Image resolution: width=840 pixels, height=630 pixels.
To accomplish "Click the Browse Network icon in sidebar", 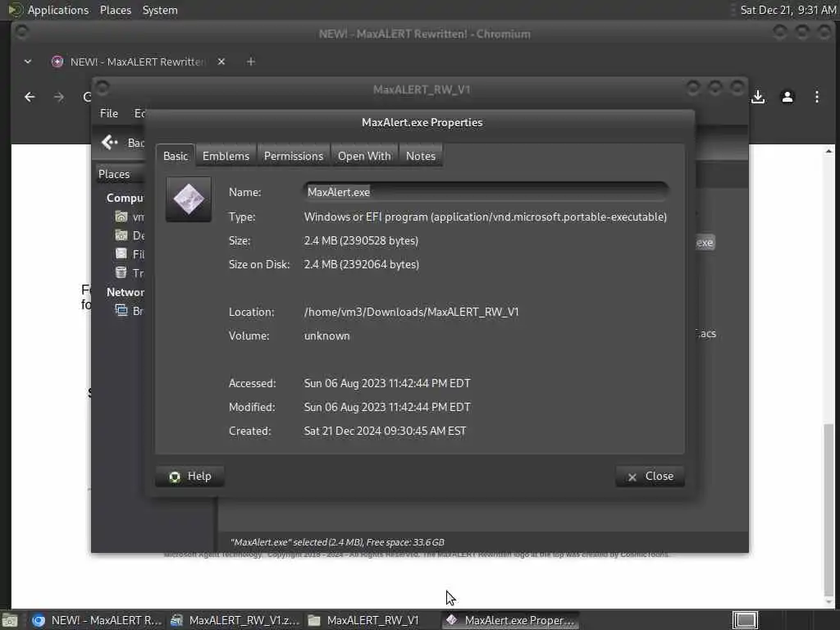I will [121, 311].
